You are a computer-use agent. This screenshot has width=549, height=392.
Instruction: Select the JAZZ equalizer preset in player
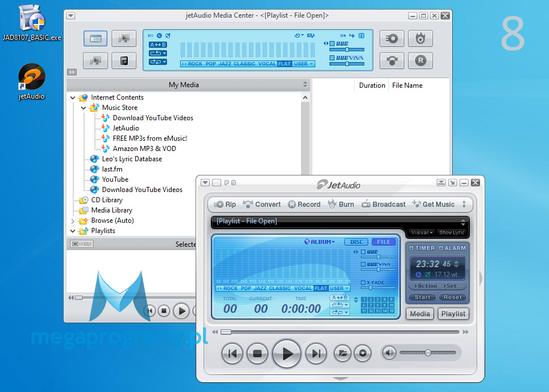(x=260, y=288)
